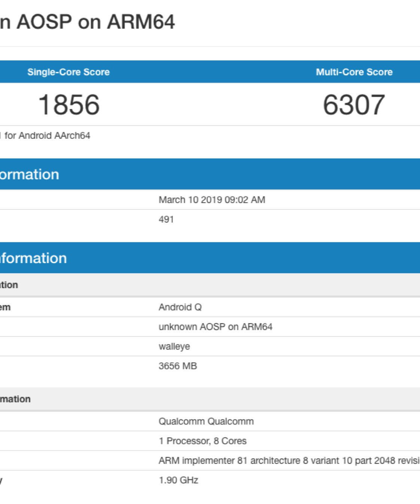The width and height of the screenshot is (420, 504).
Task: Click the Single-Core Score header label
Action: [69, 72]
